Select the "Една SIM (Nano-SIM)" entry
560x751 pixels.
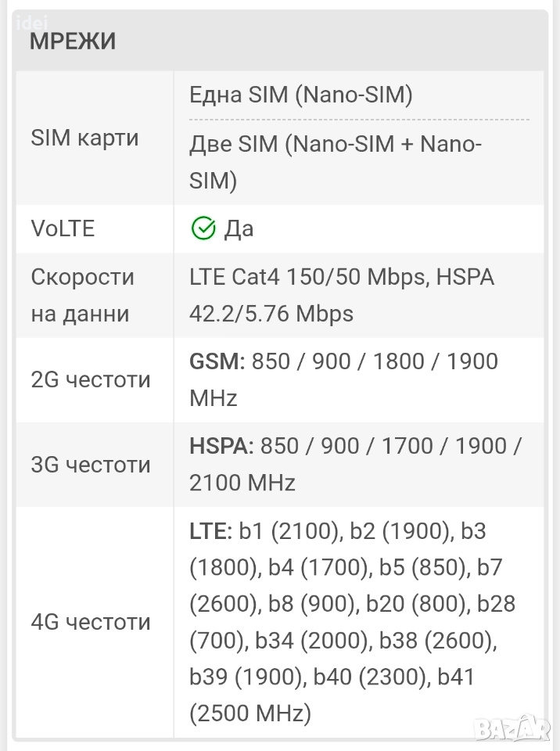pos(300,95)
